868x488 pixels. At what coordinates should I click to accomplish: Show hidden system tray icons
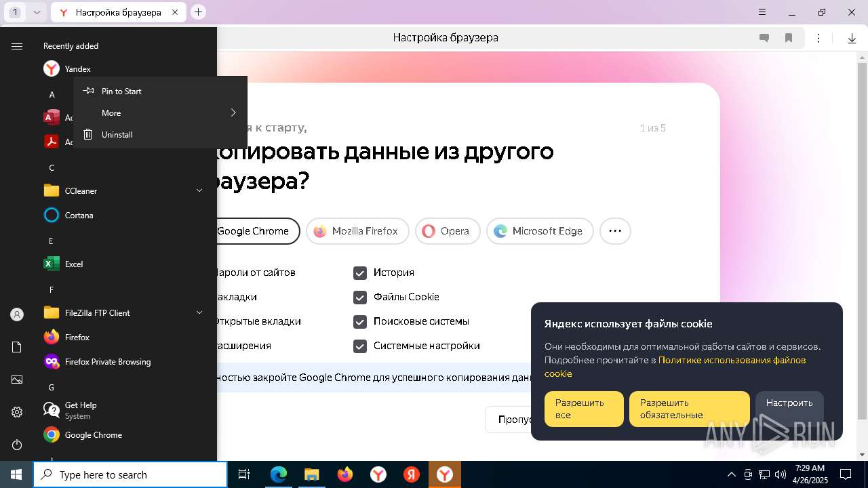click(731, 474)
